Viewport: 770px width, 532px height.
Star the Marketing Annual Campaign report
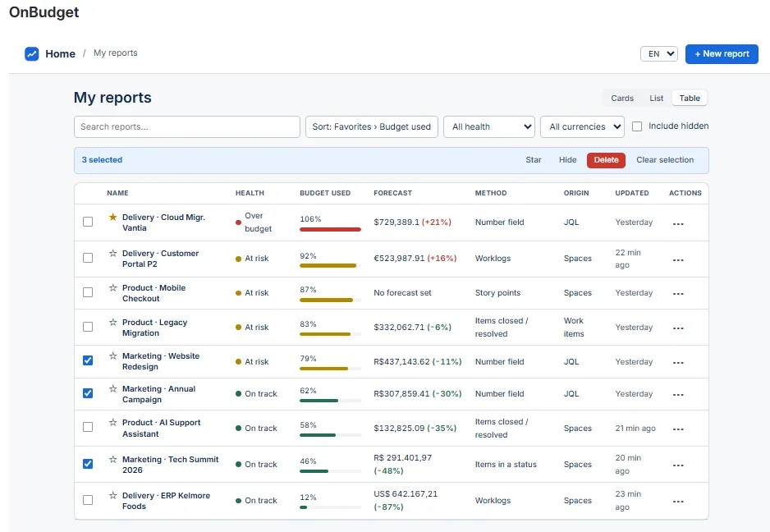point(113,388)
